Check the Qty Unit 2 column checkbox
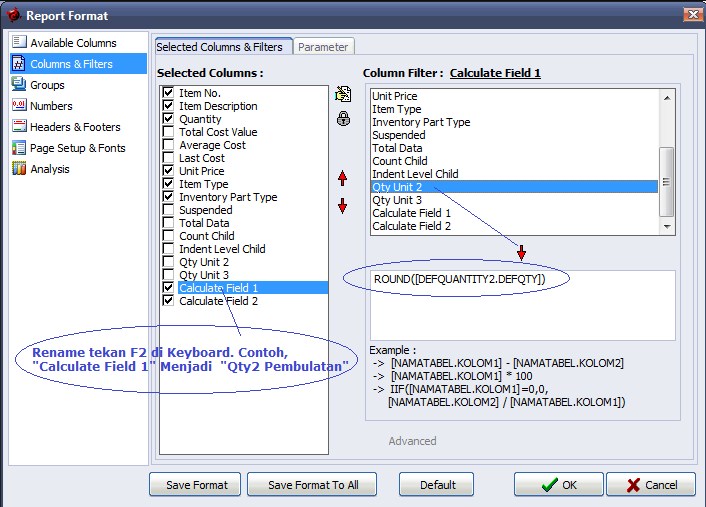This screenshot has height=507, width=706. (168, 262)
